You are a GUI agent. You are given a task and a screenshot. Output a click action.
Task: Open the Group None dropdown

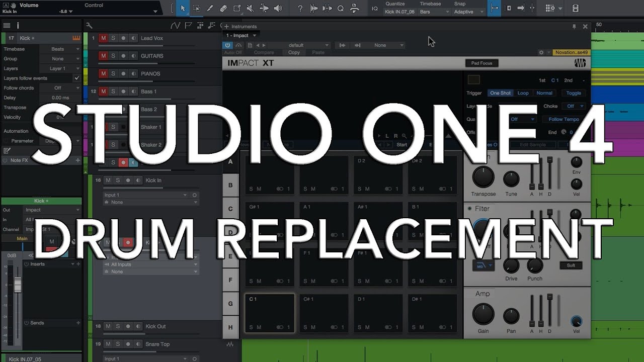point(60,59)
